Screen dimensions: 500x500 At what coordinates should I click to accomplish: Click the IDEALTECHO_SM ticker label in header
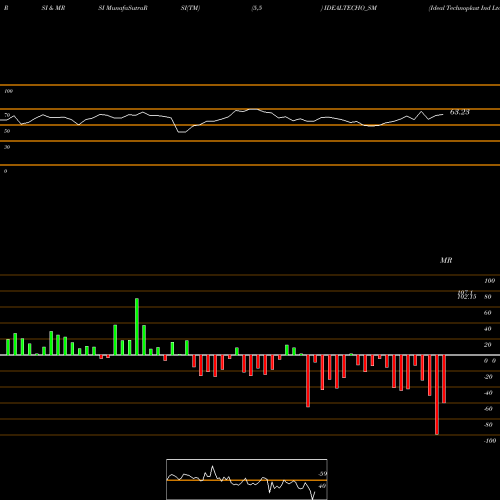click(350, 8)
